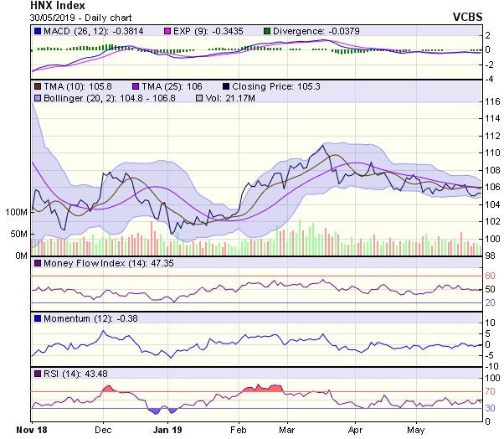Click the light blue Bollinger legend swatch

tap(38, 98)
